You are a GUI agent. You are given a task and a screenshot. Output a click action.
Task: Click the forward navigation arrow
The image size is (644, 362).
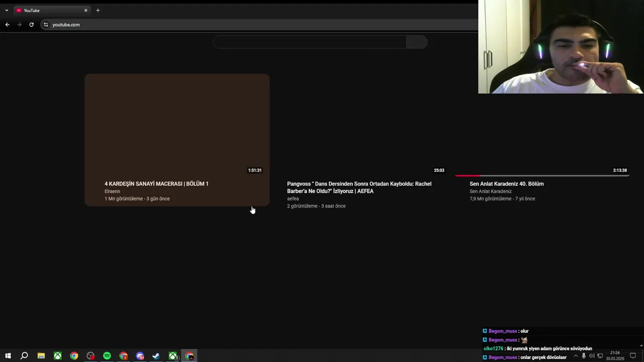coord(19,24)
